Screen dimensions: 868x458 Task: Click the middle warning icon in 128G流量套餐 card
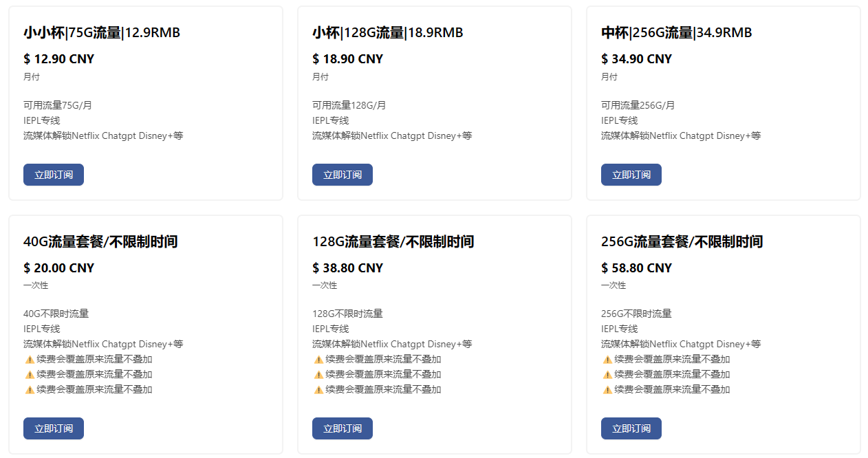click(x=318, y=374)
